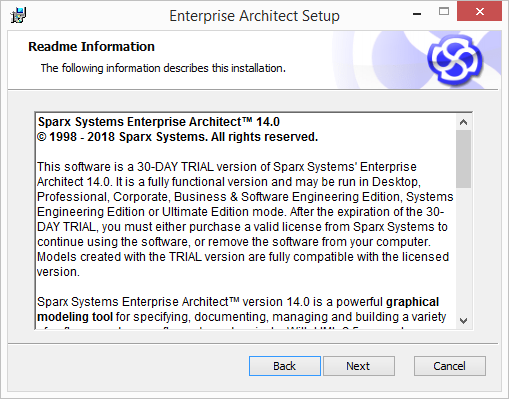Minimize the setup window
The width and height of the screenshot is (509, 399).
(x=417, y=14)
